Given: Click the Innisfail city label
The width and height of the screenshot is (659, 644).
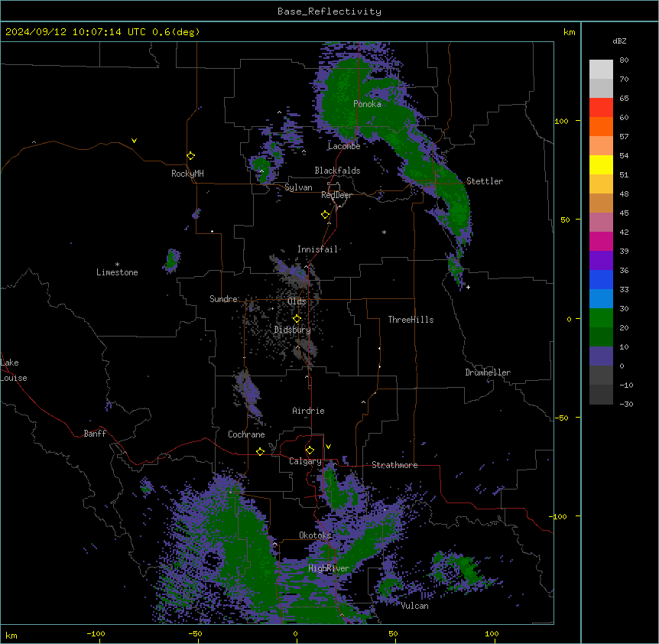Looking at the screenshot, I should pos(318,249).
